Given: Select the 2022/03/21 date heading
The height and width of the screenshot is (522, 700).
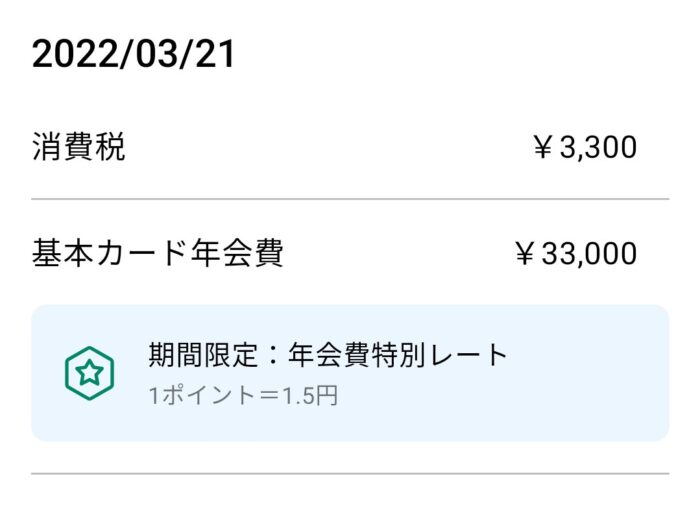Looking at the screenshot, I should [133, 54].
